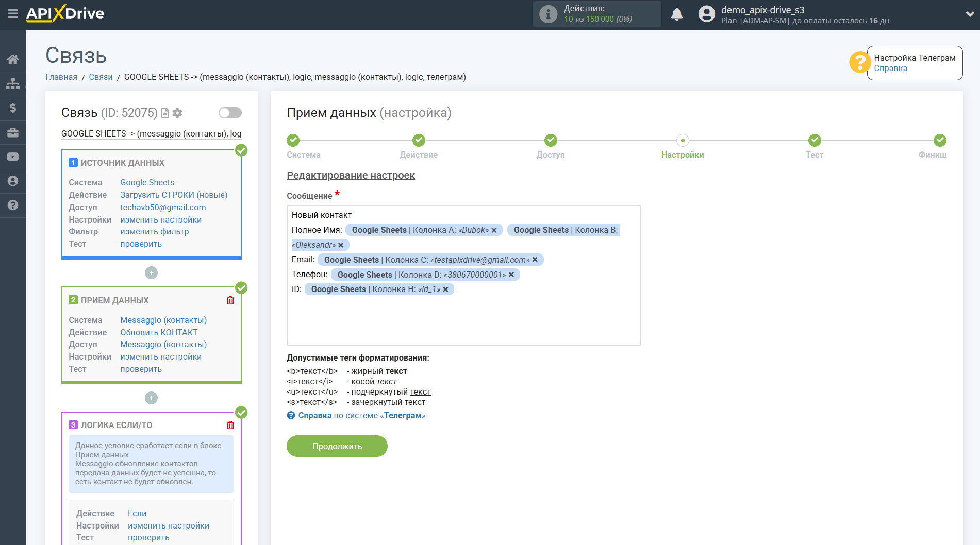Open the home icon in the sidebar
The width and height of the screenshot is (980, 545).
13,59
